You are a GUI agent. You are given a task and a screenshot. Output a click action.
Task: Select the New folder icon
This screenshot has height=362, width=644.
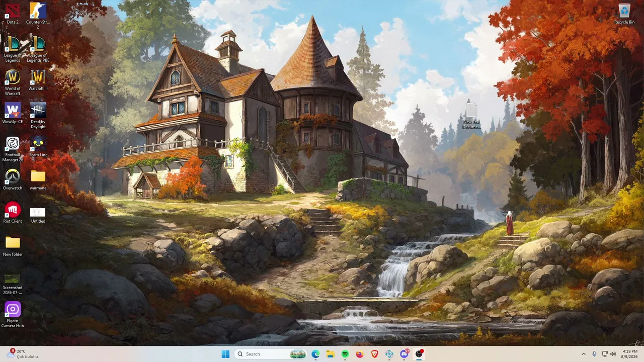point(13,246)
